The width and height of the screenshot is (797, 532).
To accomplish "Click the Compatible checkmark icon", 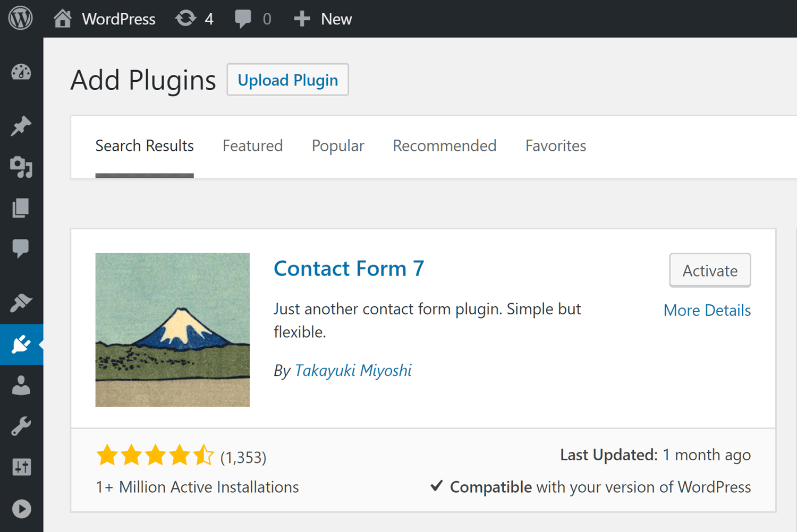I will click(437, 486).
